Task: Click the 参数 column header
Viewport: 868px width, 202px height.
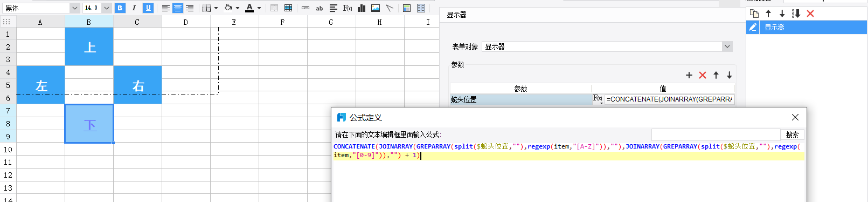Action: (520, 89)
